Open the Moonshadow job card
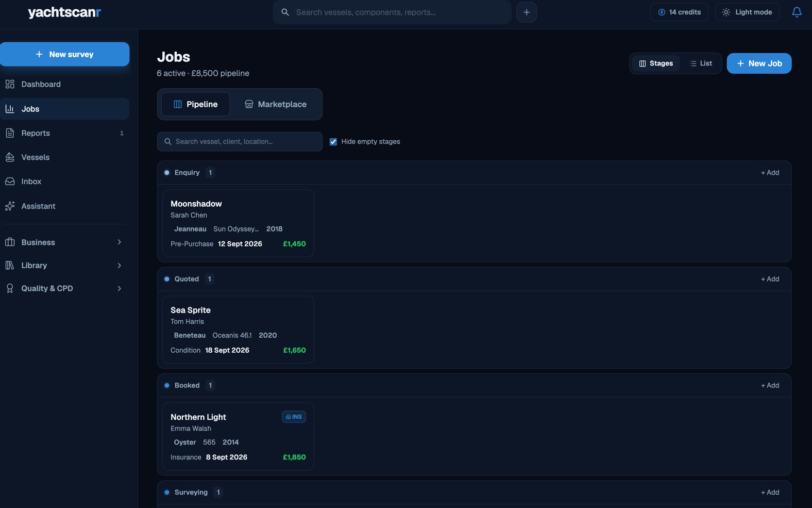812x508 pixels. pos(238,223)
